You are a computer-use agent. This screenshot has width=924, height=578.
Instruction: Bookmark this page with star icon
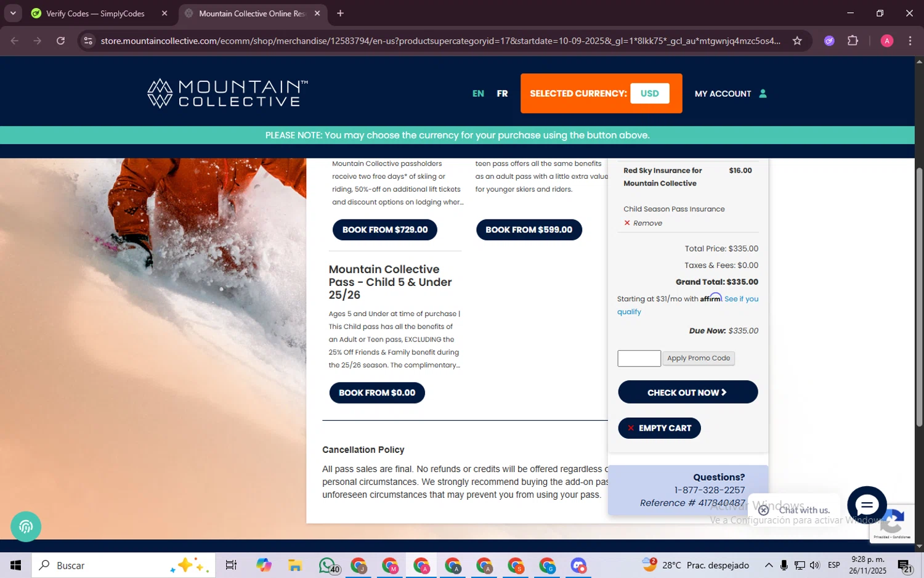pos(797,41)
